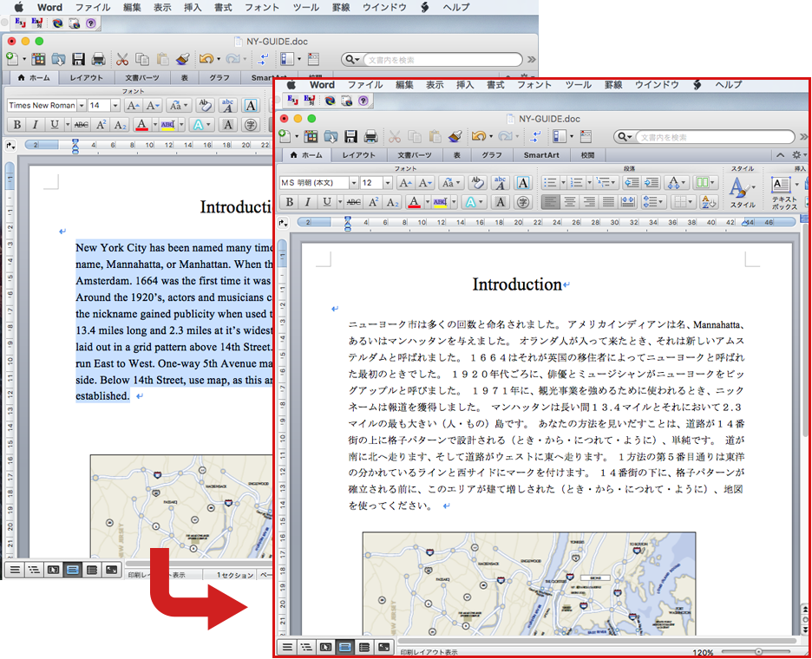This screenshot has width=812, height=659.
Task: Click zoom slider at bottom of right window
Action: 758,652
